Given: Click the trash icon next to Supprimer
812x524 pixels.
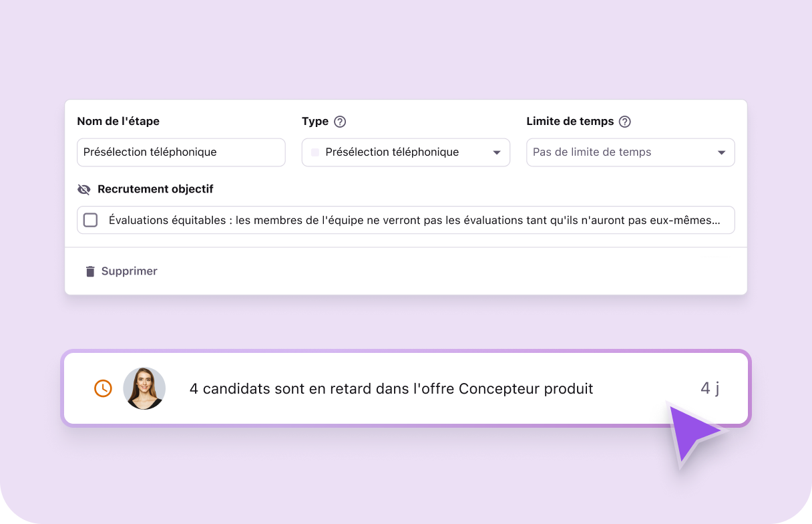Looking at the screenshot, I should click(x=90, y=271).
